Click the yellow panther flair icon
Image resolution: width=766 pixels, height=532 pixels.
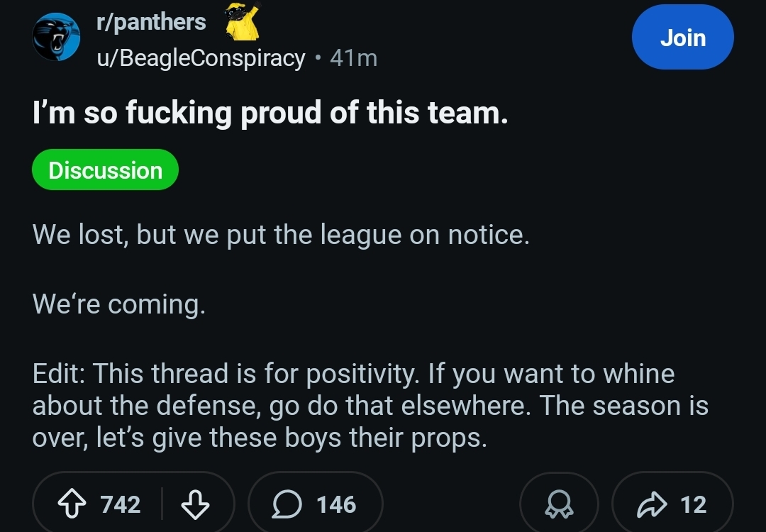tap(243, 21)
